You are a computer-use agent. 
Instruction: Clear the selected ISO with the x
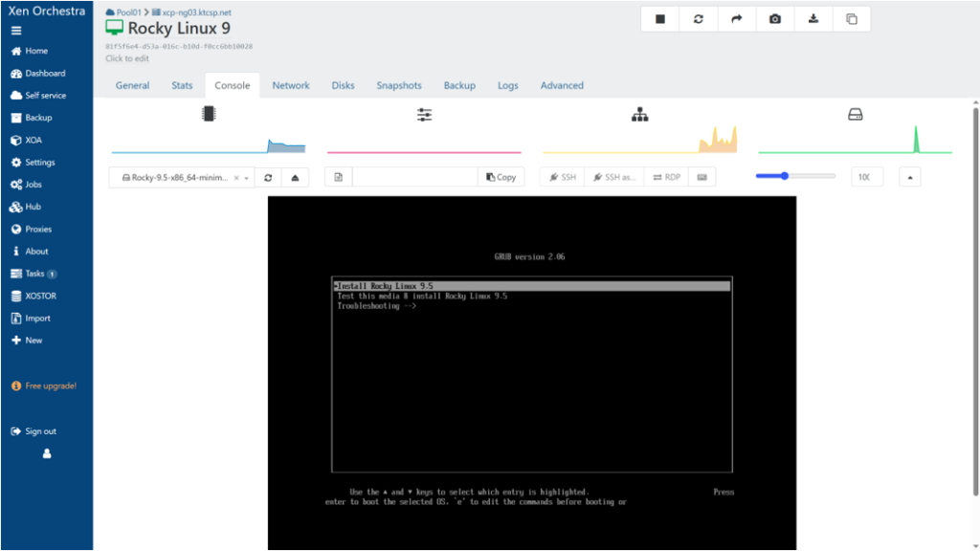coord(236,178)
